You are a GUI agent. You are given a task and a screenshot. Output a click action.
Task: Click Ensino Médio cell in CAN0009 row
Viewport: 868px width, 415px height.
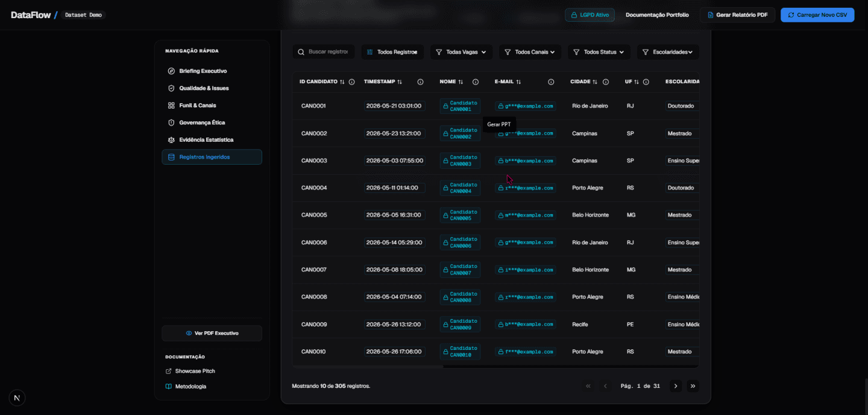point(683,325)
